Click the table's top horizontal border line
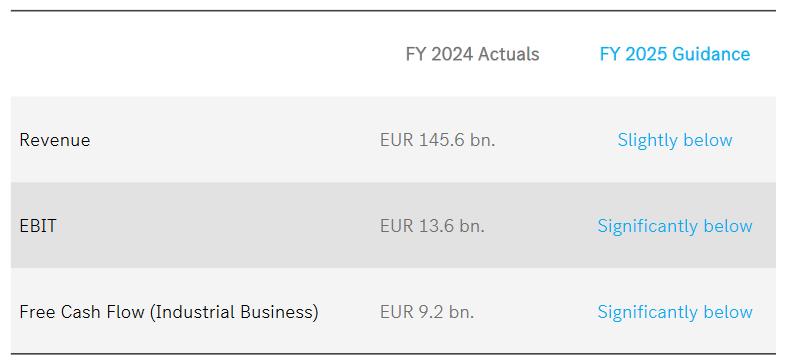The image size is (787, 360). click(x=393, y=11)
